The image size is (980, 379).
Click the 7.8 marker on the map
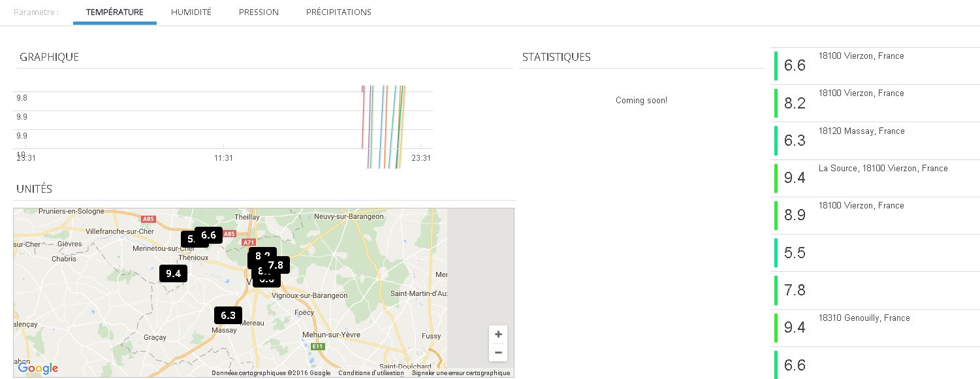click(x=277, y=265)
